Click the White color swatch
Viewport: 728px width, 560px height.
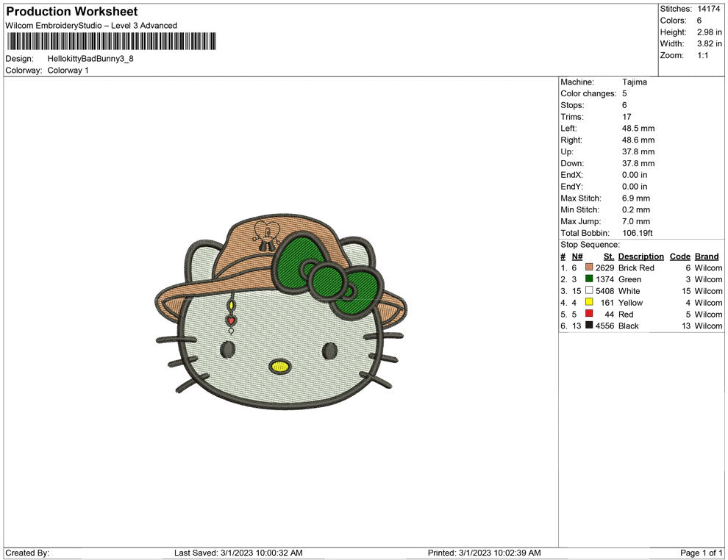(x=588, y=291)
